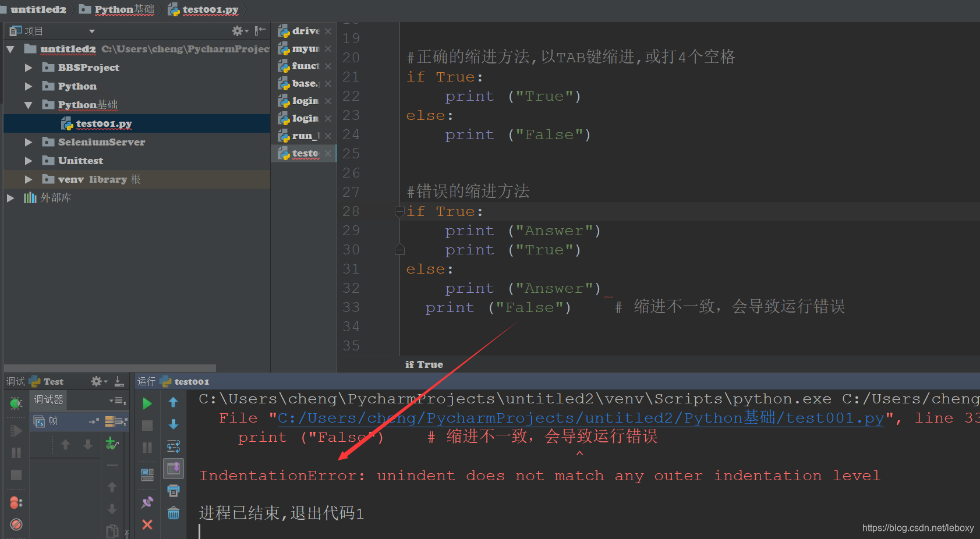Stop the debug session

(x=16, y=475)
